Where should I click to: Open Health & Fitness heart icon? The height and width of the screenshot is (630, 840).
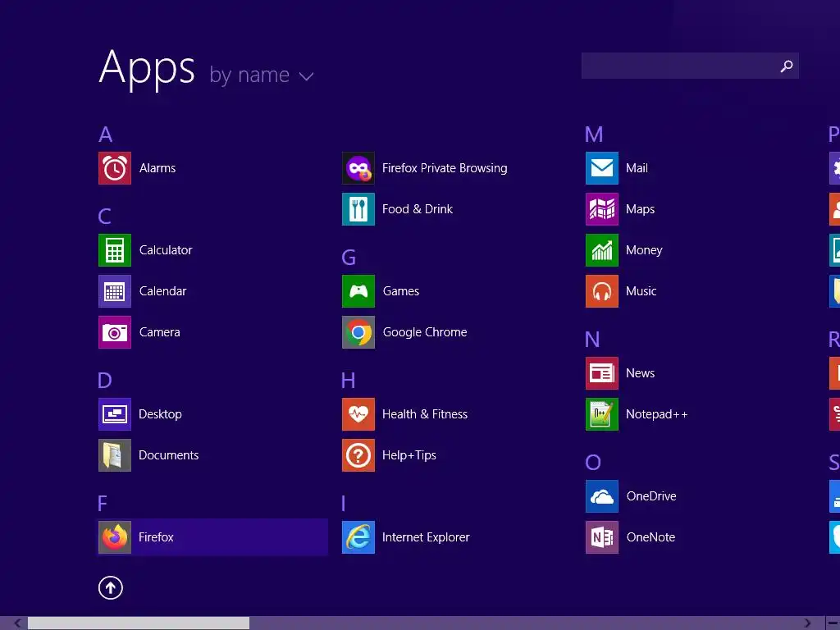coord(358,414)
